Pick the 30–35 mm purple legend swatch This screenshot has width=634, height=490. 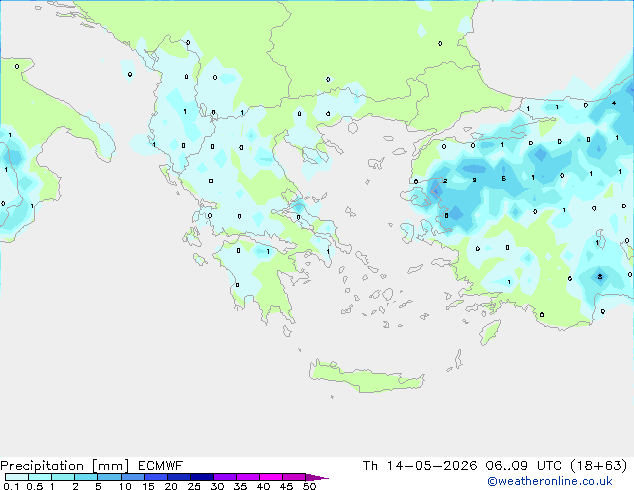pyautogui.click(x=225, y=477)
